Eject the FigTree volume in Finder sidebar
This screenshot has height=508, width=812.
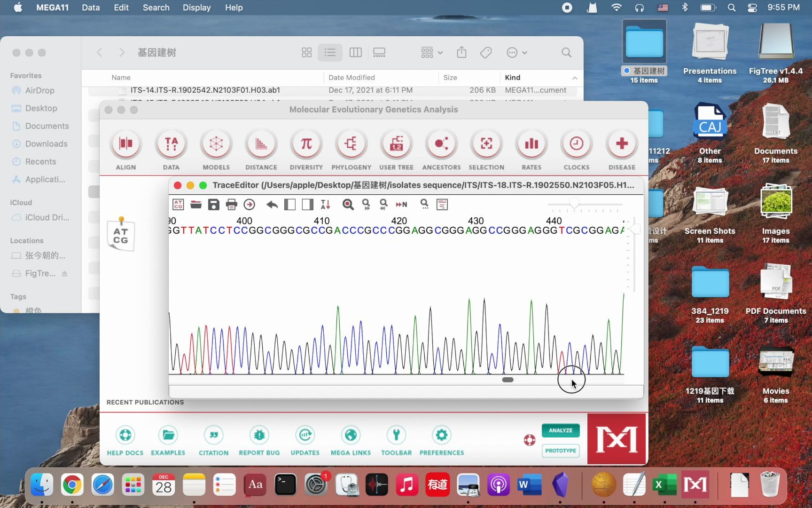pos(64,273)
